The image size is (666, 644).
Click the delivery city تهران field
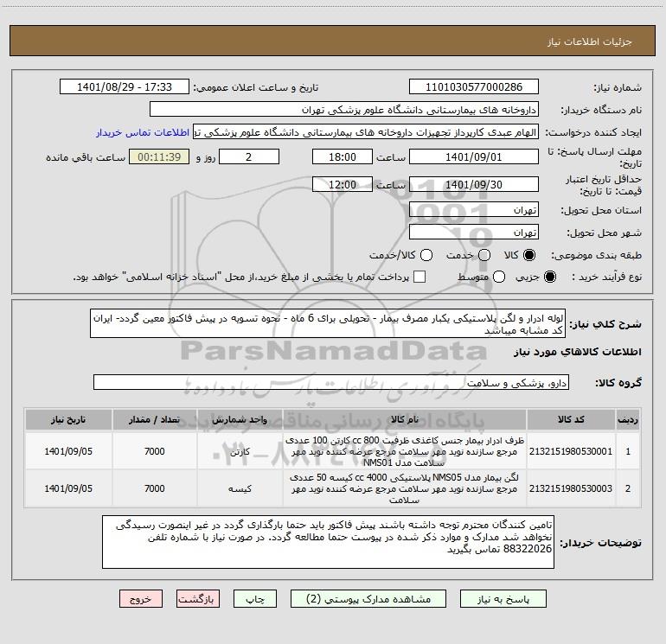click(x=474, y=233)
